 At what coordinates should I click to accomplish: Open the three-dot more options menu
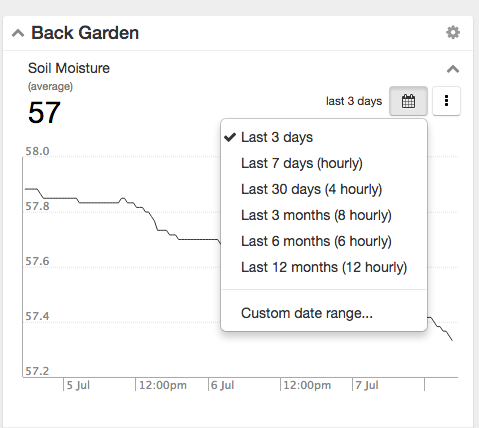click(x=446, y=101)
